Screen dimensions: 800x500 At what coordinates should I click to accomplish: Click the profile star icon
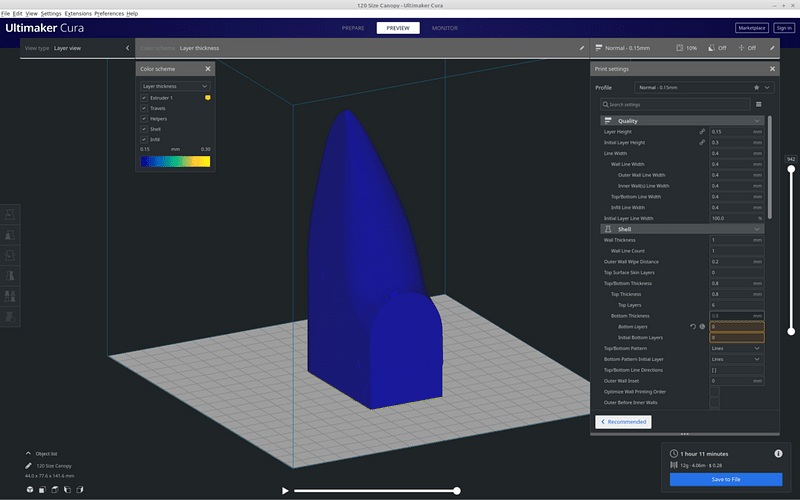(756, 88)
